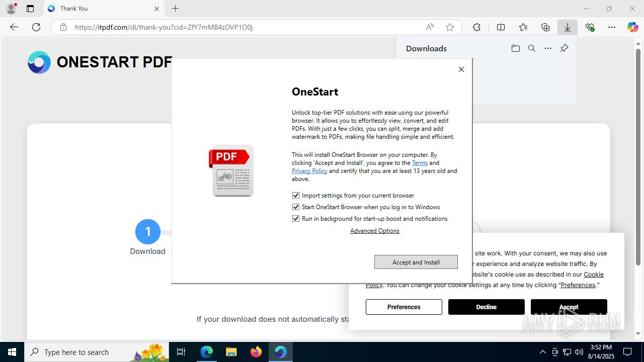The width and height of the screenshot is (644, 362).
Task: Open the Terms link
Action: click(420, 163)
